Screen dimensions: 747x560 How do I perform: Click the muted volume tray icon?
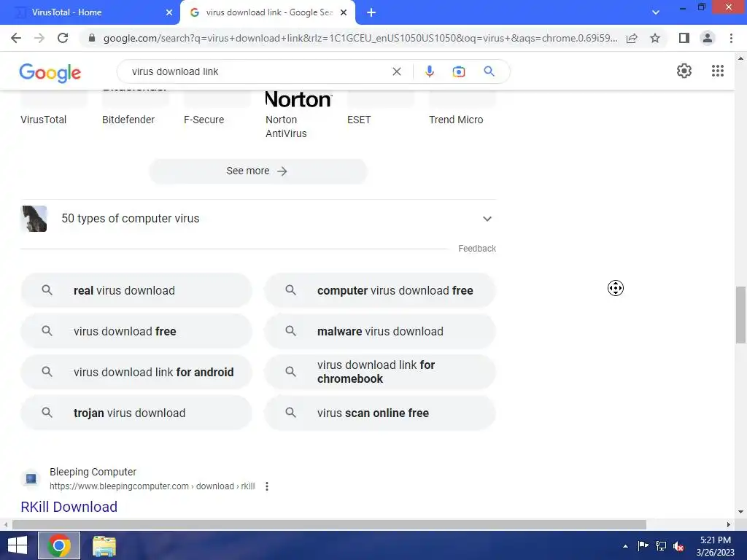(678, 546)
